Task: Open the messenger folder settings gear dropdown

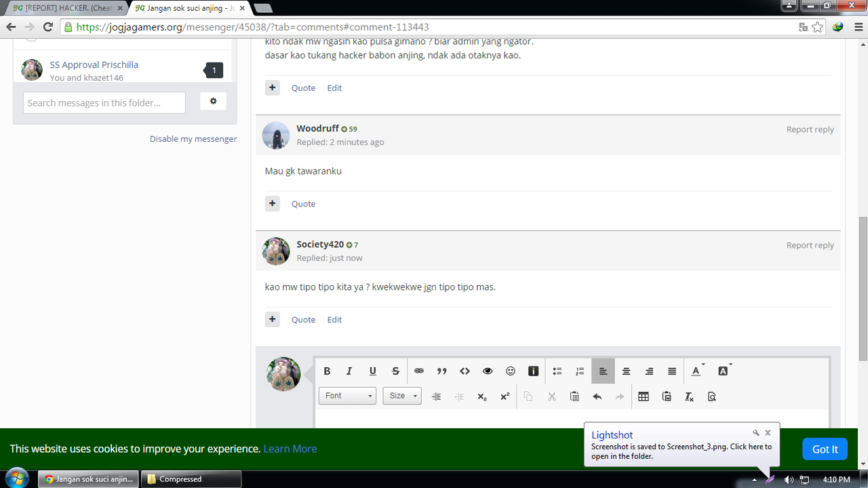Action: pos(213,101)
